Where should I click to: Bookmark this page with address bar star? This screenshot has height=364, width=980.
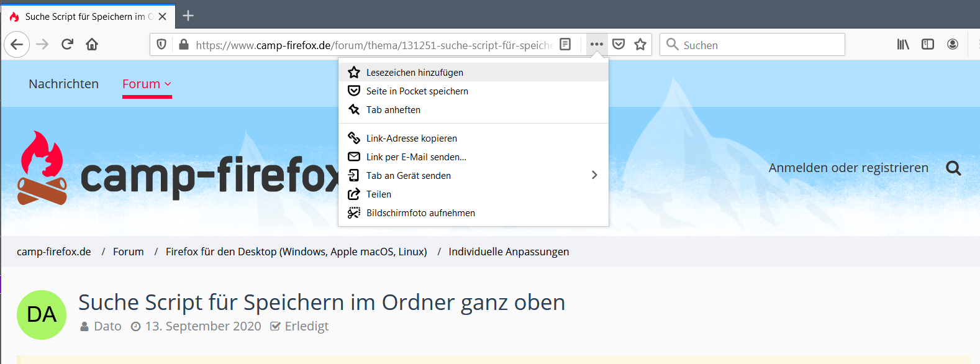point(640,44)
